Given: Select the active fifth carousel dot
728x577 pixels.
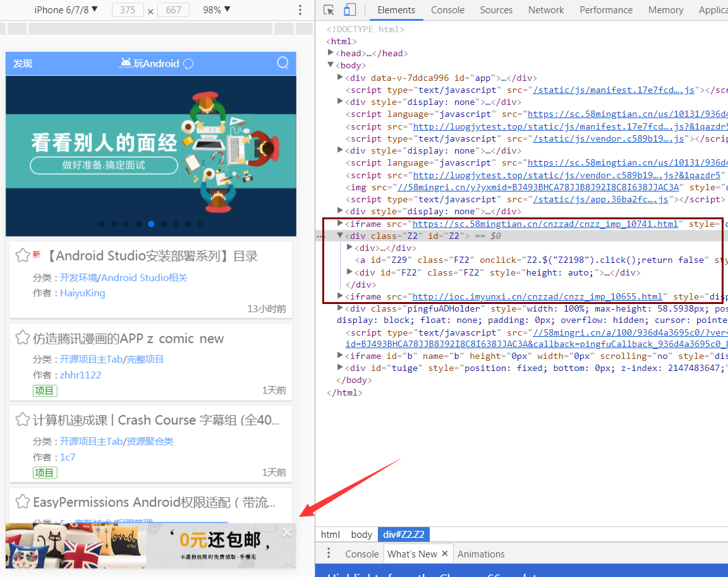Looking at the screenshot, I should coord(151,224).
